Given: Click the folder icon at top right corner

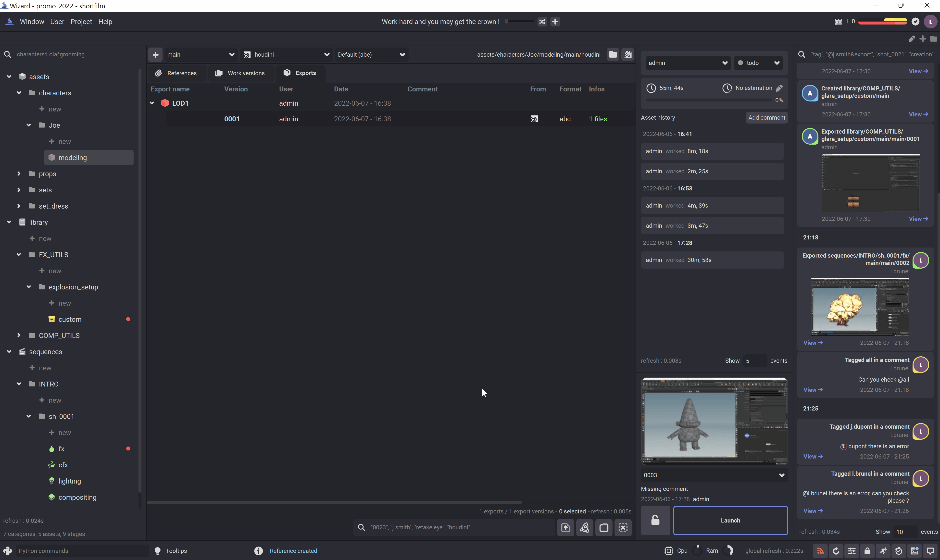Looking at the screenshot, I should coord(934,38).
